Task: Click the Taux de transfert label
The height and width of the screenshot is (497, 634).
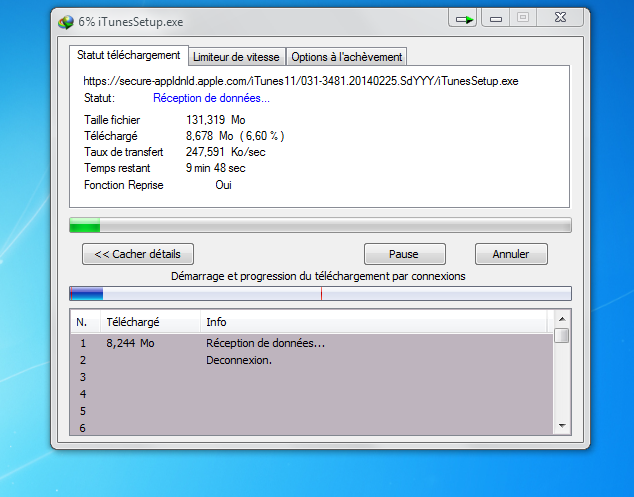Action: [123, 152]
